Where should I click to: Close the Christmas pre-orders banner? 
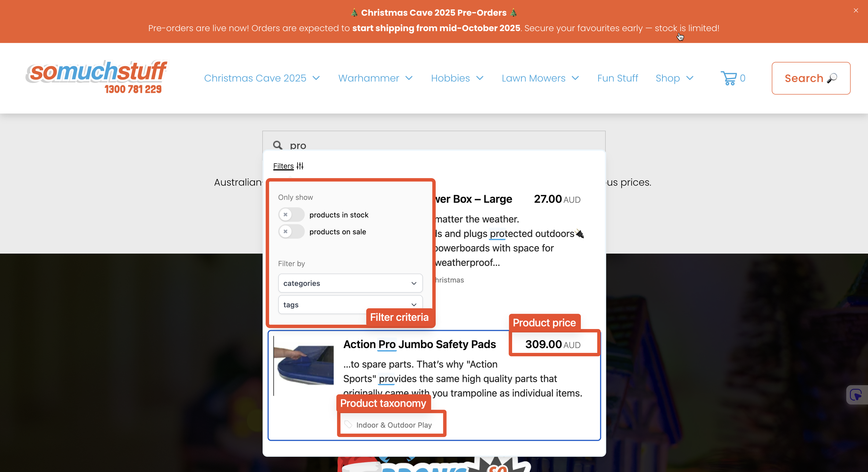(856, 10)
